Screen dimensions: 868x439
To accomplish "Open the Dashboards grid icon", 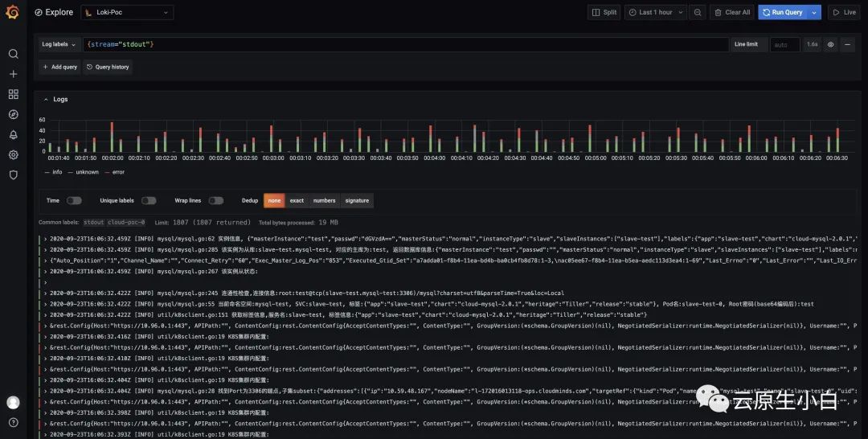I will 14,94.
